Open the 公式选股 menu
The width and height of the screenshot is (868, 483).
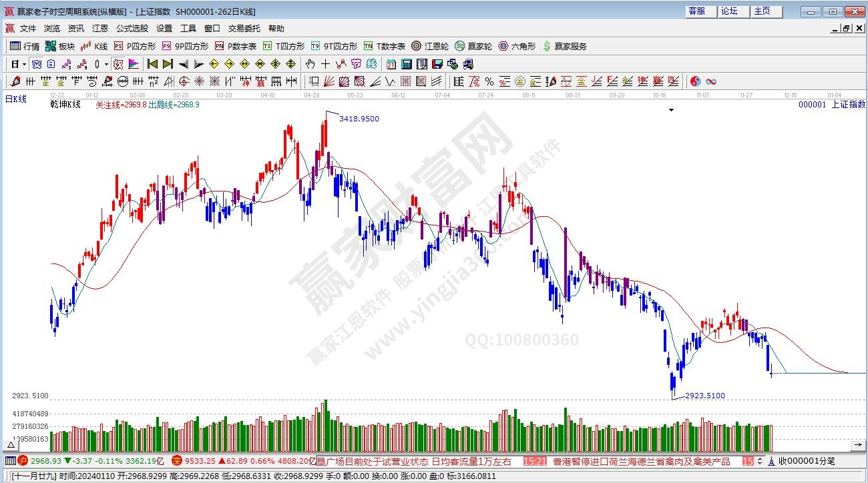(132, 29)
